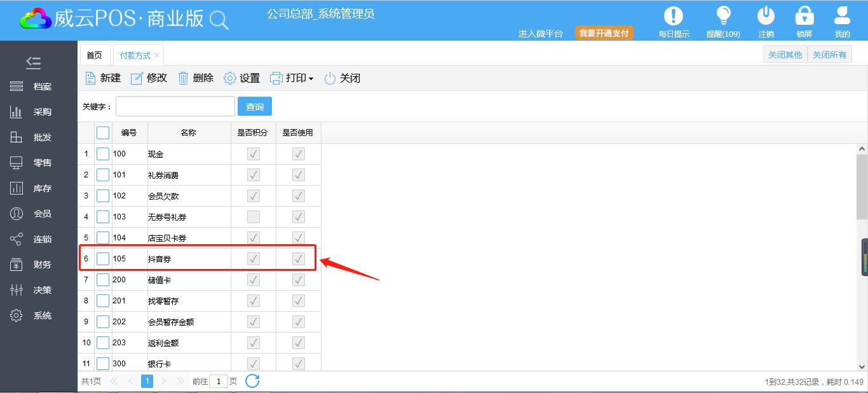Check the select-all checkbox in table header
Screen dimensions: 868x393
(103, 133)
